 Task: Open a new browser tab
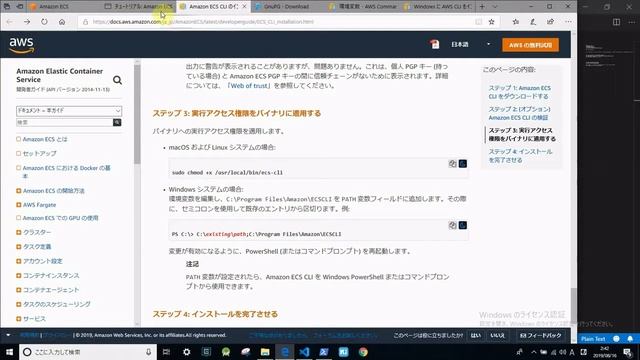click(482, 7)
